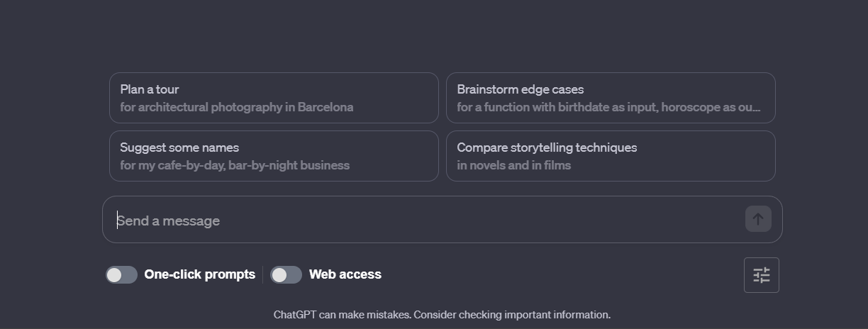Click the One-click prompts switch knob
Image resolution: width=868 pixels, height=329 pixels.
point(114,274)
